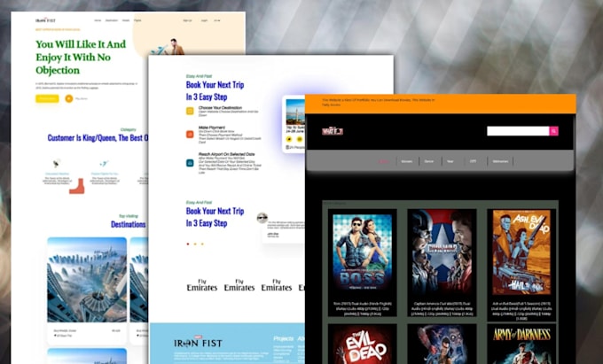The image size is (603, 364).
Task: Open the Captain America Civil War poster
Action: pos(442,252)
